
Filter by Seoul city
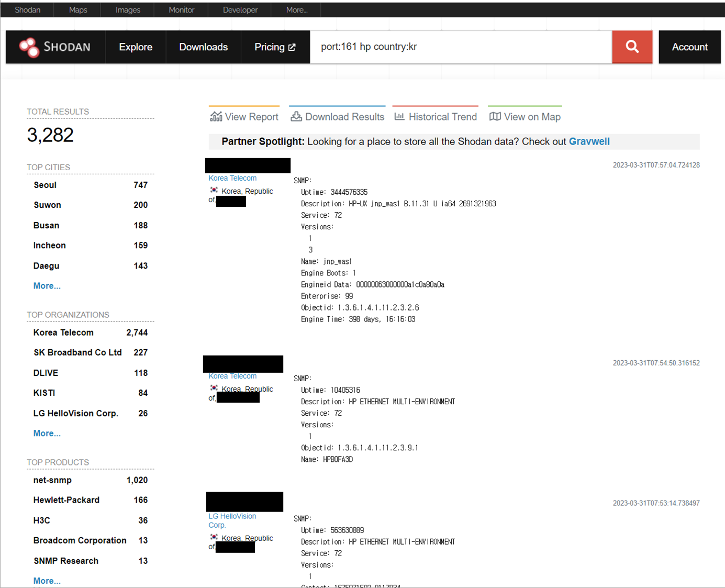[91, 185]
